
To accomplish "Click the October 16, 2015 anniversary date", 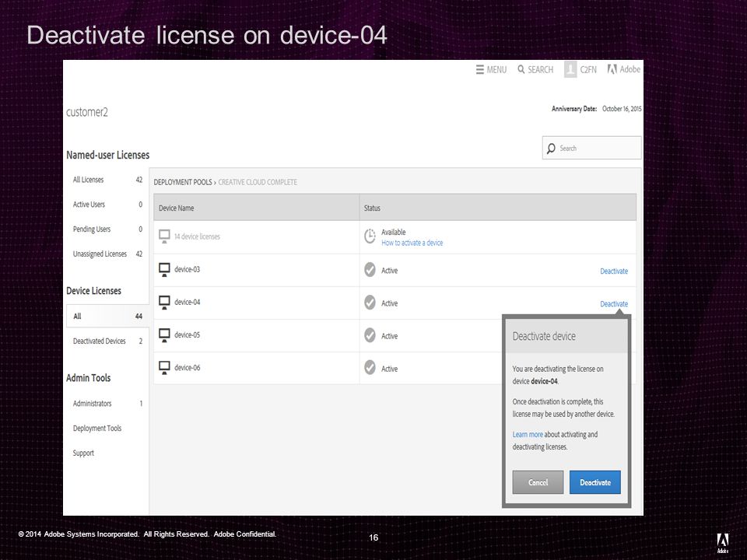I will (622, 109).
